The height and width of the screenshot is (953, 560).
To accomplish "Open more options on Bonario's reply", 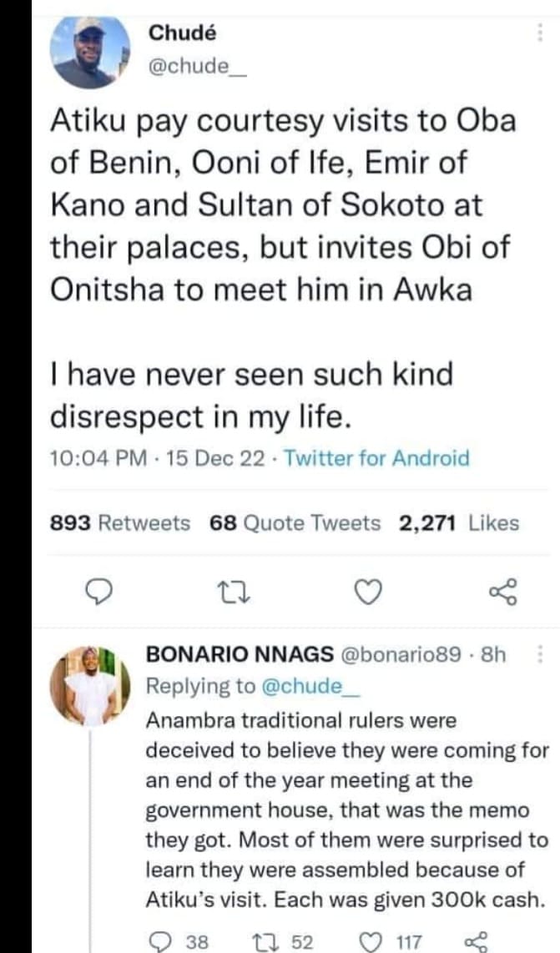I will 538,654.
